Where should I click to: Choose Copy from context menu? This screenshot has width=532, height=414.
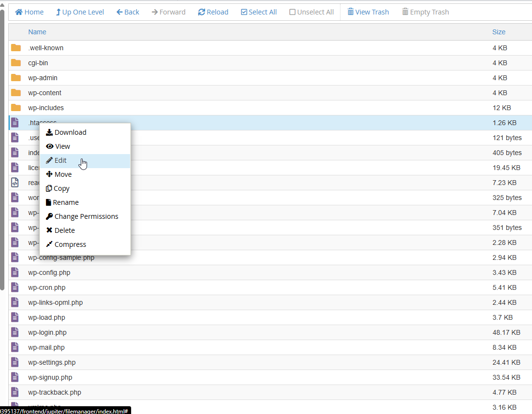coord(85,188)
